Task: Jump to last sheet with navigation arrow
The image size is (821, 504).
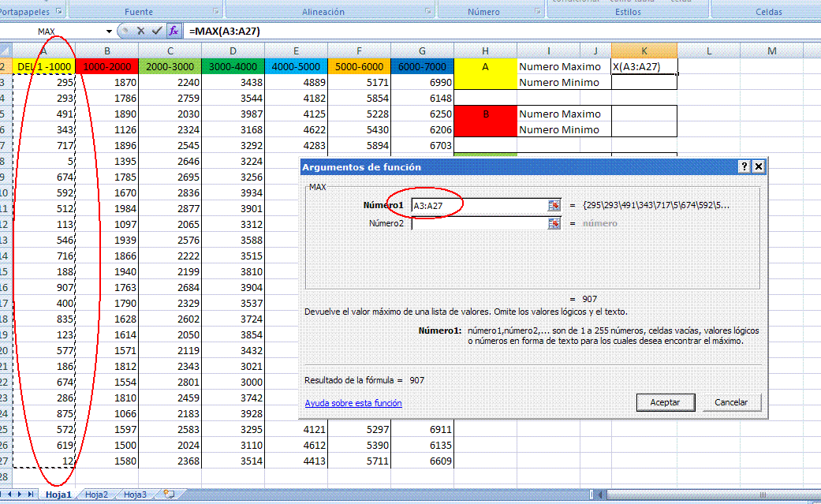Action: (x=32, y=495)
